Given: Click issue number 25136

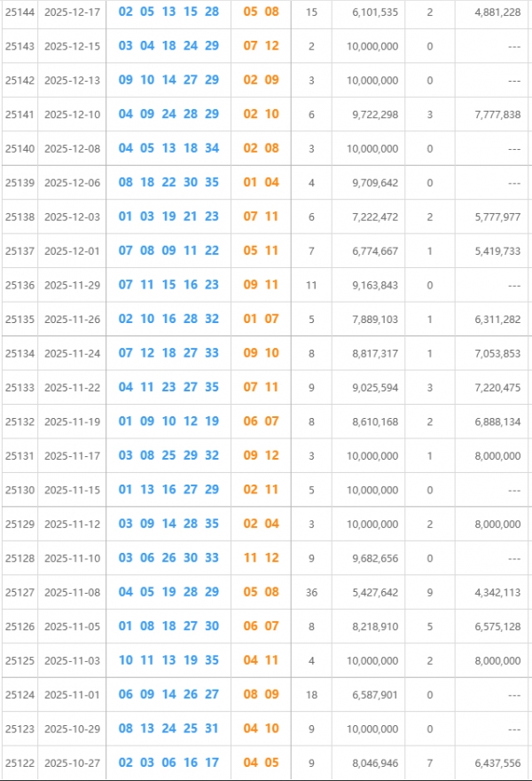Looking at the screenshot, I should tap(19, 285).
